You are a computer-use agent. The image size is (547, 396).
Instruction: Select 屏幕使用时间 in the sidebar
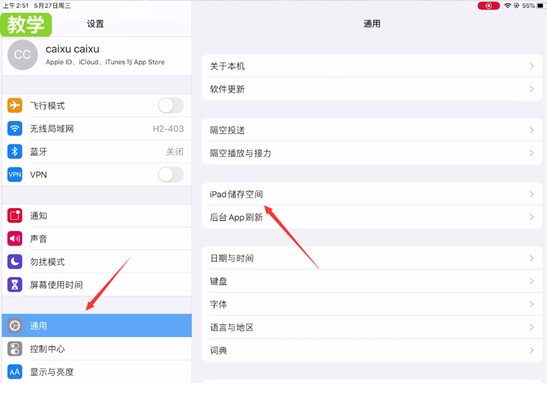click(97, 285)
